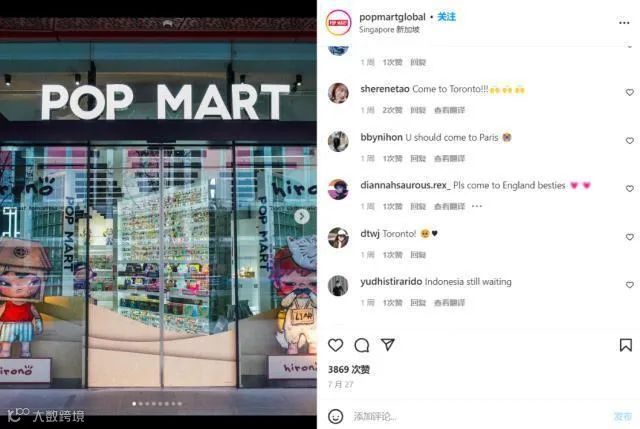Select second carousel dot indicator
Screen dimensions: 640x429
(141, 404)
